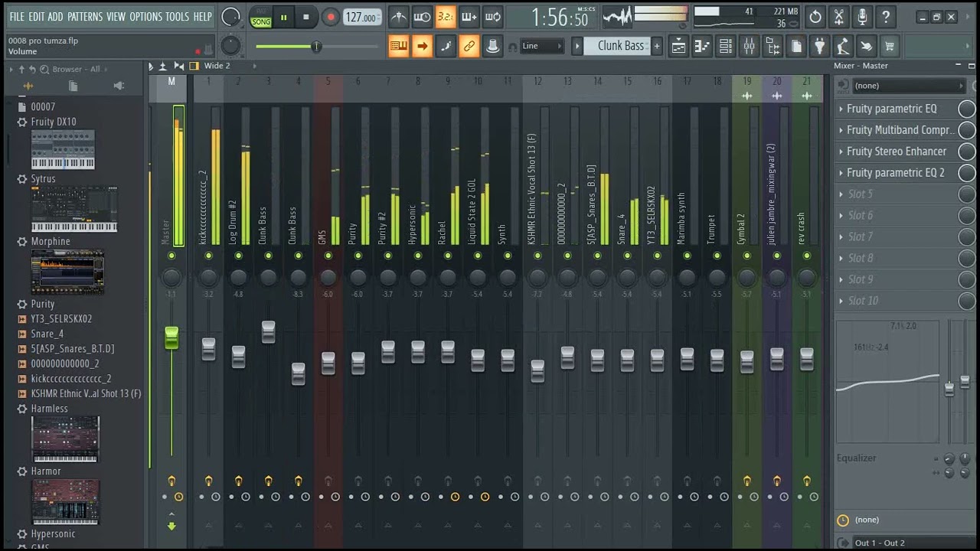Disable Fruity Multiband Compressor slot
980x551 pixels.
967,130
